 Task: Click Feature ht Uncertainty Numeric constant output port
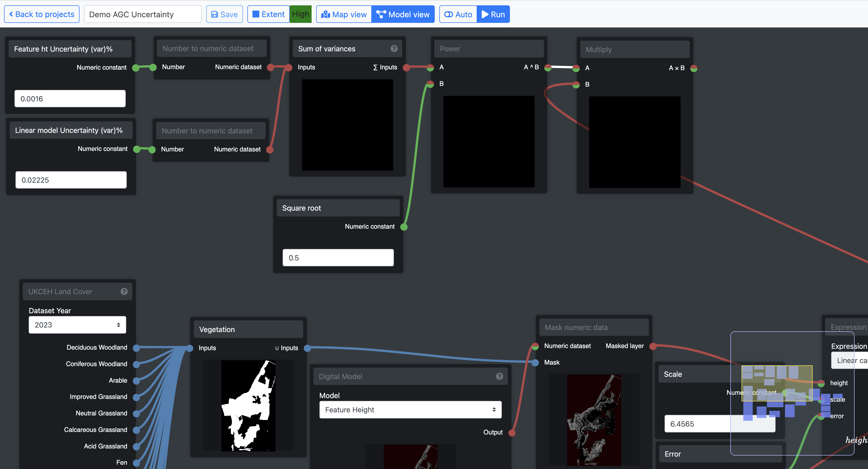pyautogui.click(x=136, y=68)
